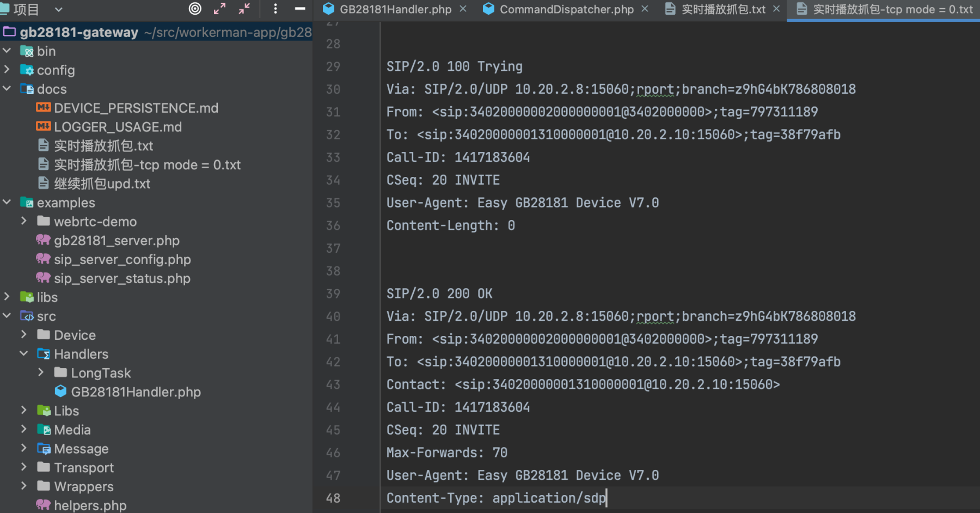Expand the config folder
980x513 pixels.
(x=7, y=70)
